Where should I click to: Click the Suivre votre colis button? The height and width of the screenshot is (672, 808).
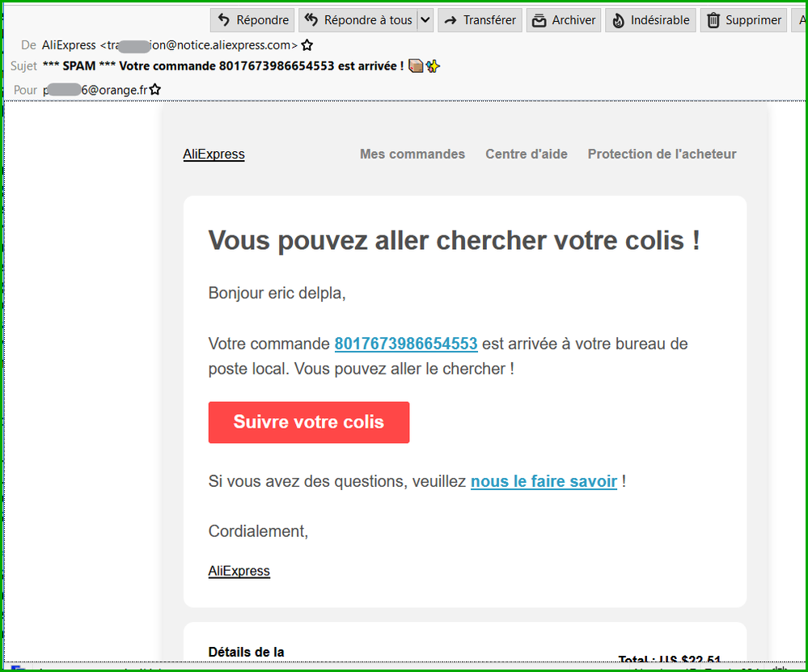coord(309,422)
